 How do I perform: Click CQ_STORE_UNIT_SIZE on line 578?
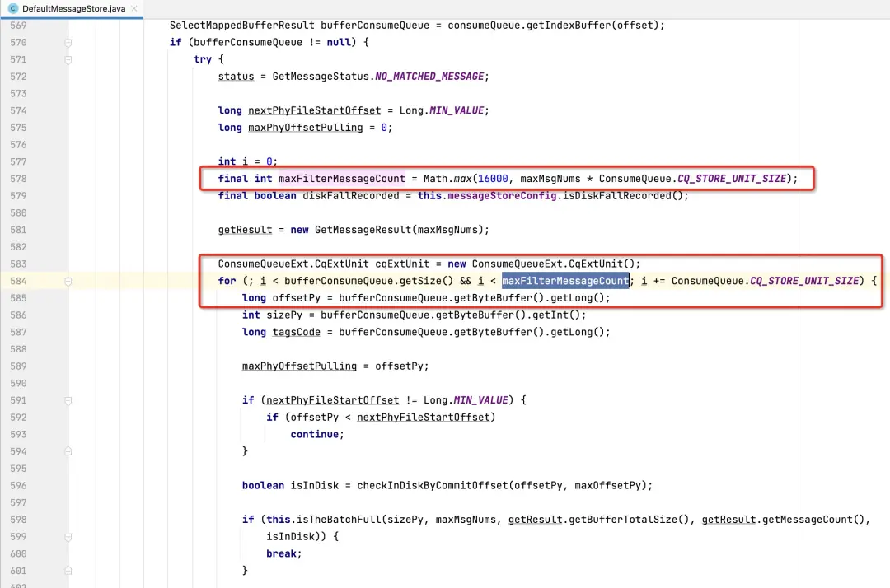click(733, 179)
